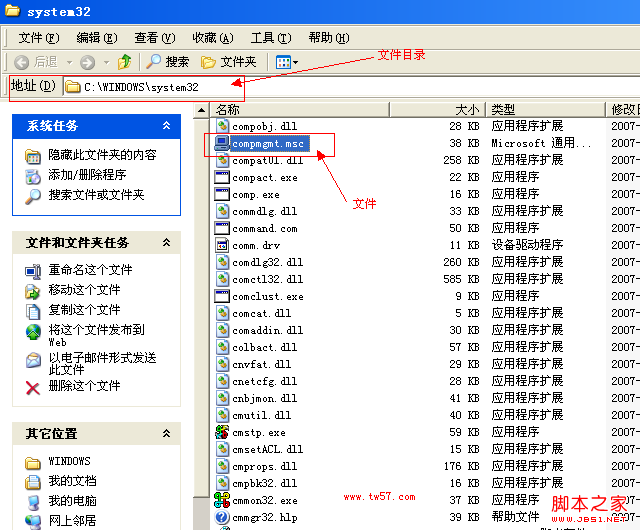
Task: Open the Forward button history dropdown arrow
Action: [x=107, y=62]
